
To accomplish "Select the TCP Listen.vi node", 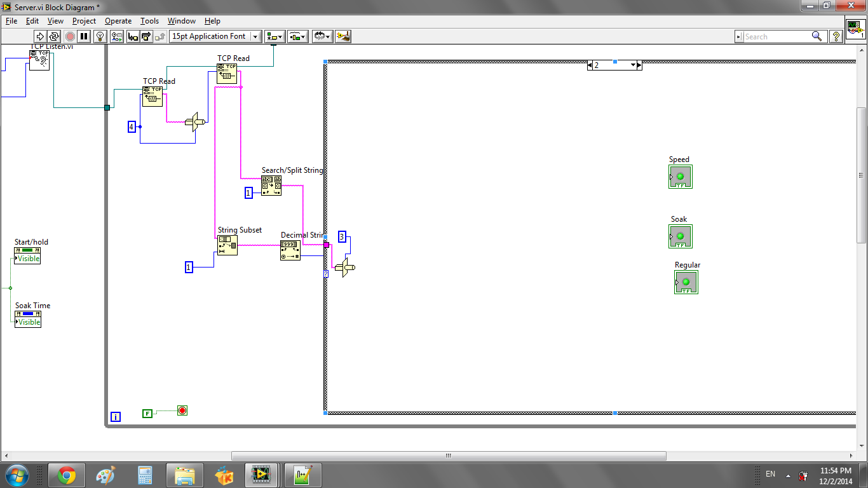I will (x=39, y=60).
